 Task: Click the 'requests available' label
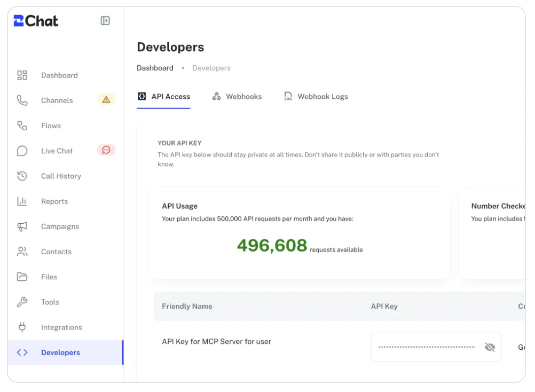click(336, 250)
